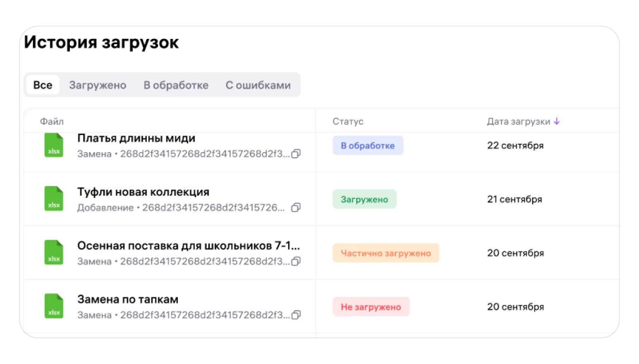This screenshot has width=639, height=364.
Task: Copy ID of Туфли новая коллекция upload
Action: 296,208
